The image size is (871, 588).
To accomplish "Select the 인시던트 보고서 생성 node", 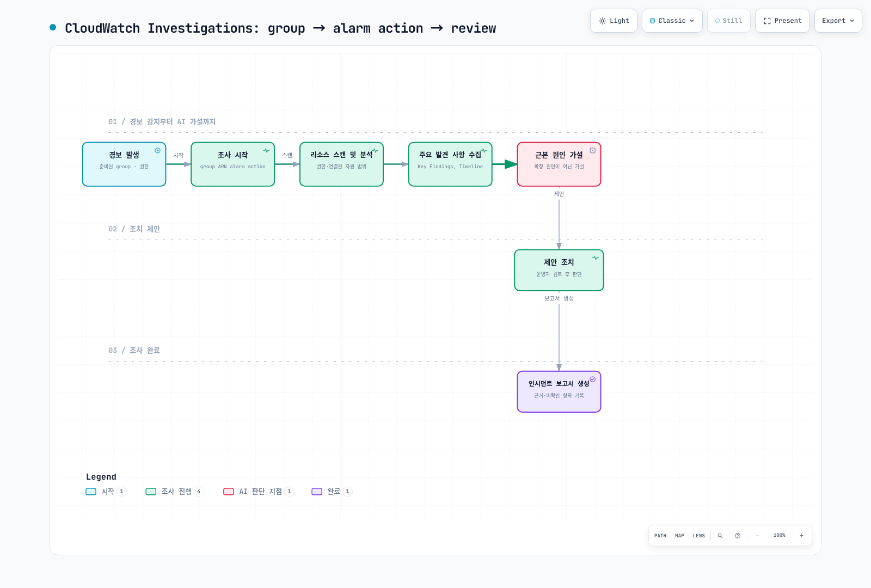I will pyautogui.click(x=559, y=392).
